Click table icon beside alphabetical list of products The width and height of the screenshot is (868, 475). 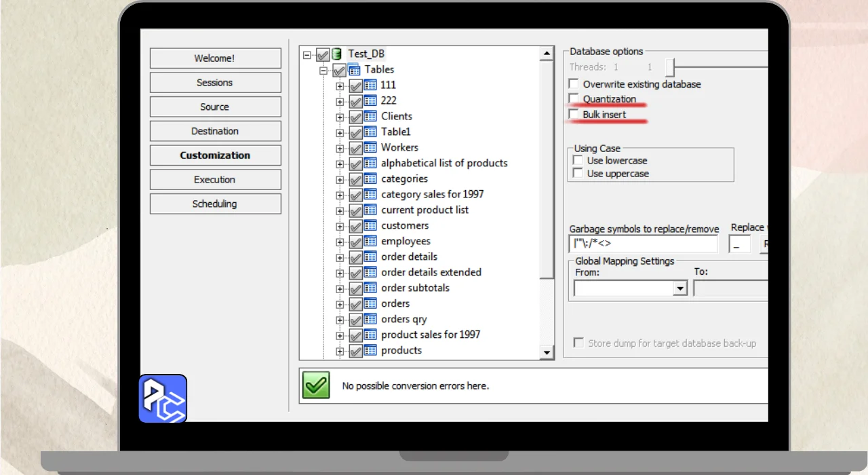370,163
